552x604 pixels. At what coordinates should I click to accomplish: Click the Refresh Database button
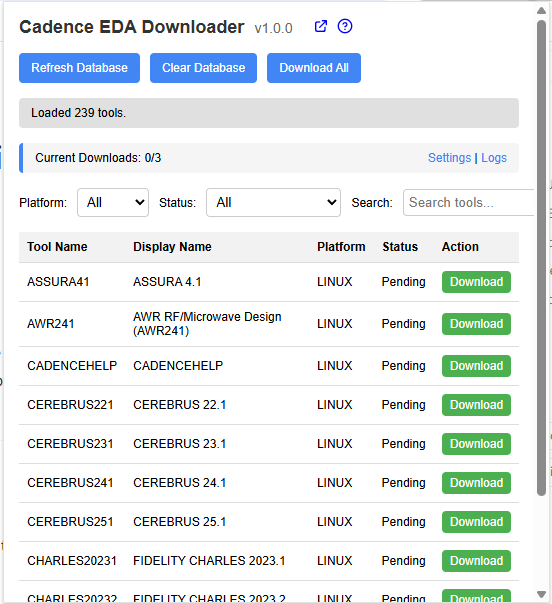pos(79,68)
